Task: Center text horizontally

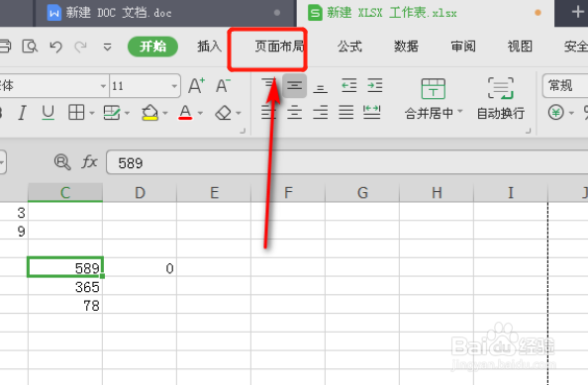Action: click(294, 112)
